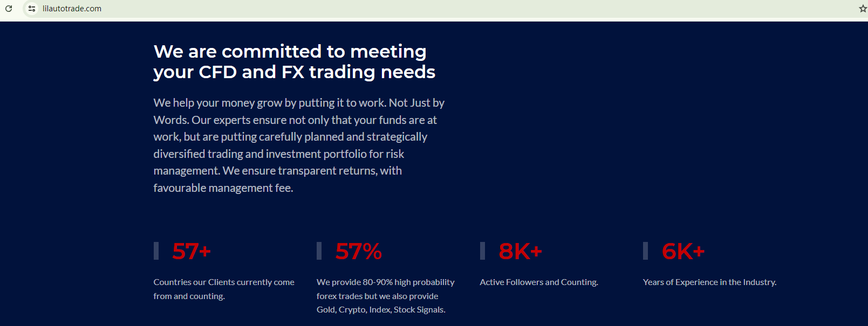Screen dimensions: 868x326
Task: Click the grey bar beside '6K+'
Action: coord(645,251)
